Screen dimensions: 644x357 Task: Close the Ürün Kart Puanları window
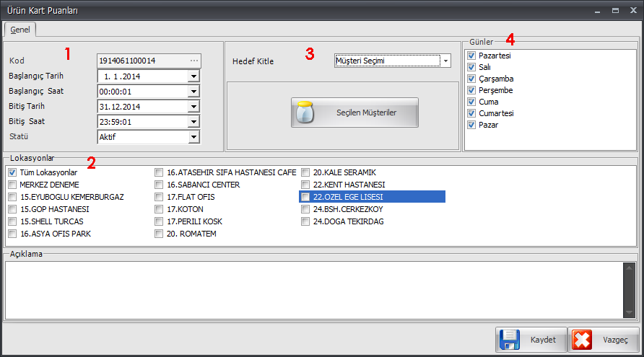(x=631, y=11)
